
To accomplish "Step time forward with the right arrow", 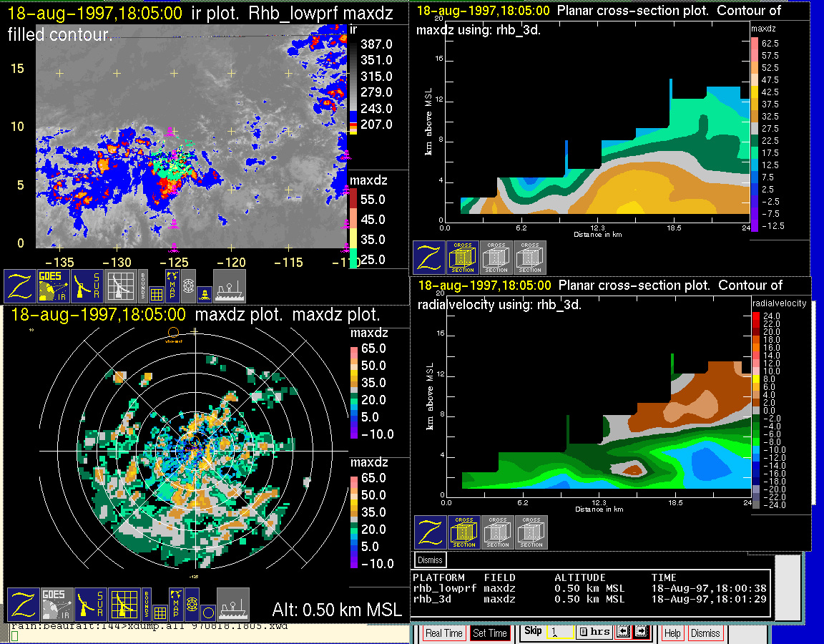I will pyautogui.click(x=641, y=633).
